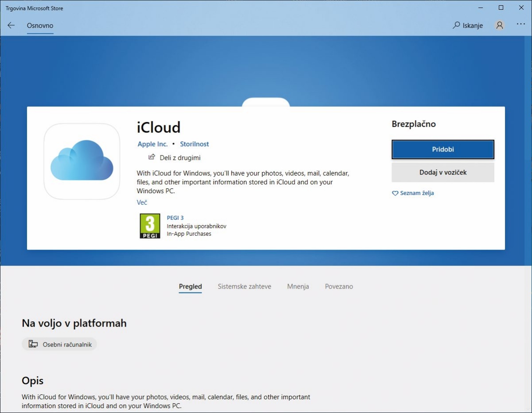Click the Opis section heading
This screenshot has height=413, width=532.
coord(32,381)
